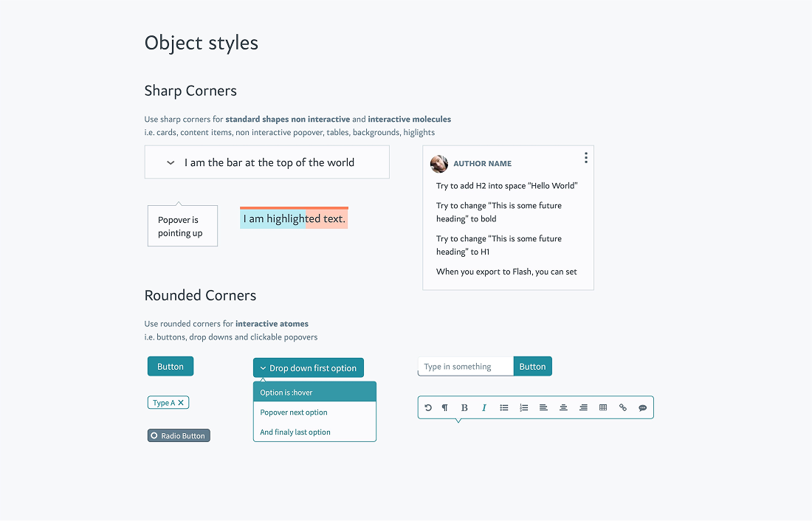
Task: Select the numbered list icon
Action: (523, 407)
